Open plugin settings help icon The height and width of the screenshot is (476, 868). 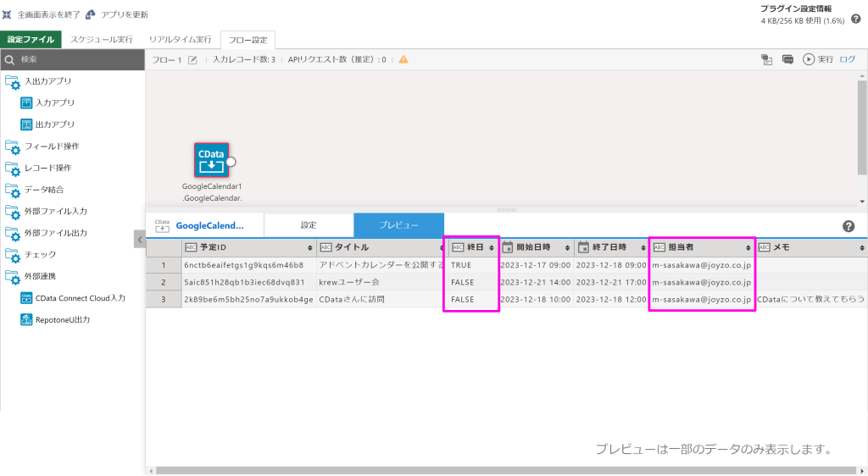tap(856, 19)
